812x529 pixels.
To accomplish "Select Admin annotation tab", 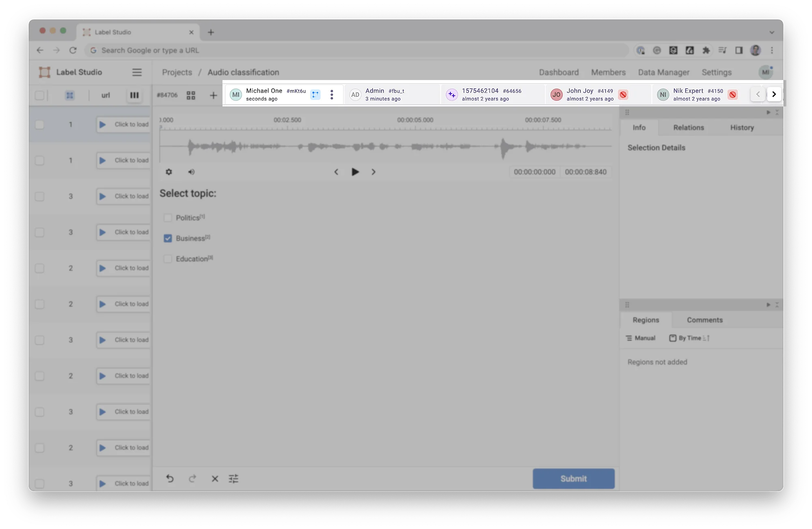I will point(392,95).
